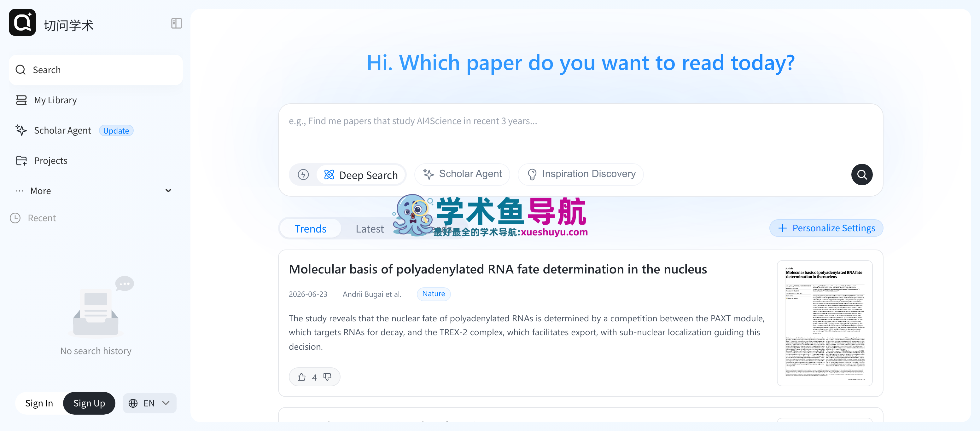The height and width of the screenshot is (431, 980).
Task: Click the More ellipsis icon
Action: tap(20, 191)
